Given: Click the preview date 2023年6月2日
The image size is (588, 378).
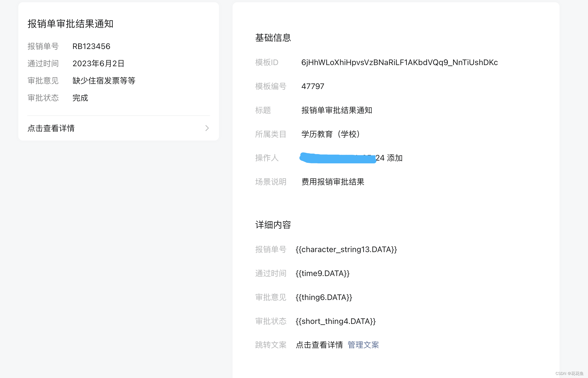Looking at the screenshot, I should tap(98, 63).
